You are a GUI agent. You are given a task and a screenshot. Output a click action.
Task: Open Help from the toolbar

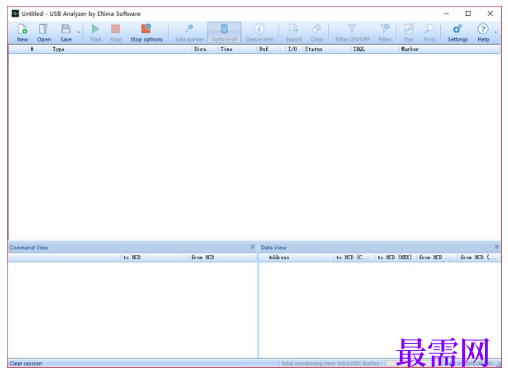point(483,33)
